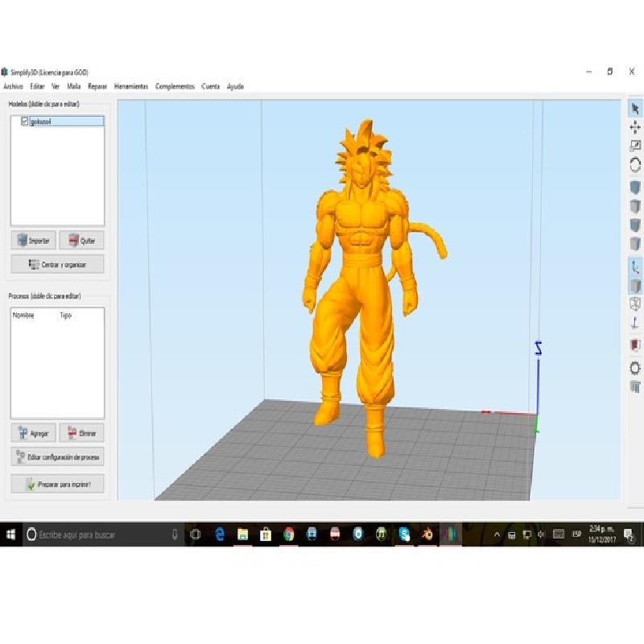Open the customize support structures tool
644x644 pixels.
[635, 386]
